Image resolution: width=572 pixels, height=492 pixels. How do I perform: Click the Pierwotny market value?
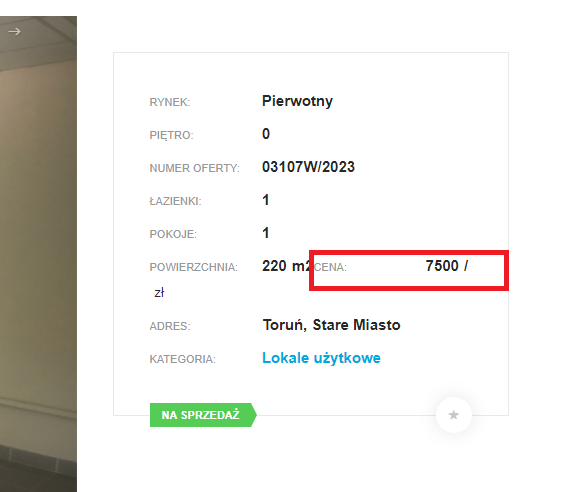[x=297, y=101]
